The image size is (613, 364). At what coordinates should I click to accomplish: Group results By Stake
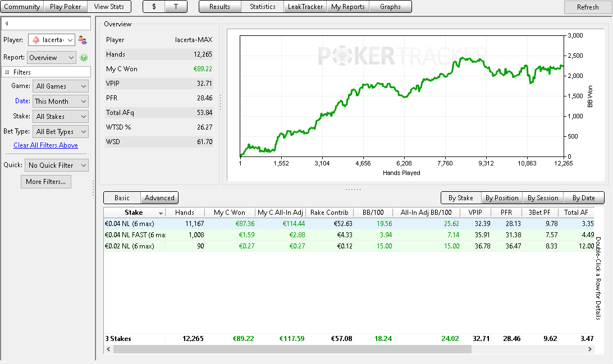[460, 197]
